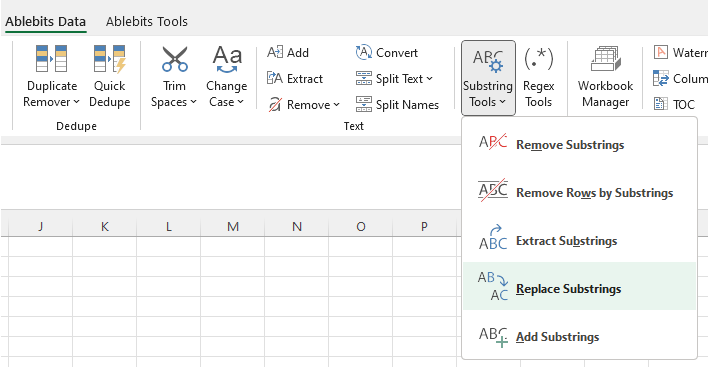This screenshot has height=367, width=708.
Task: Click the Split Text icon
Action: 363,79
